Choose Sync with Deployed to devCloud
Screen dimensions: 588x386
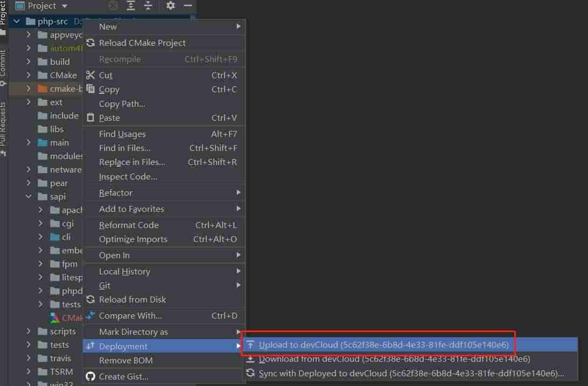tap(411, 373)
